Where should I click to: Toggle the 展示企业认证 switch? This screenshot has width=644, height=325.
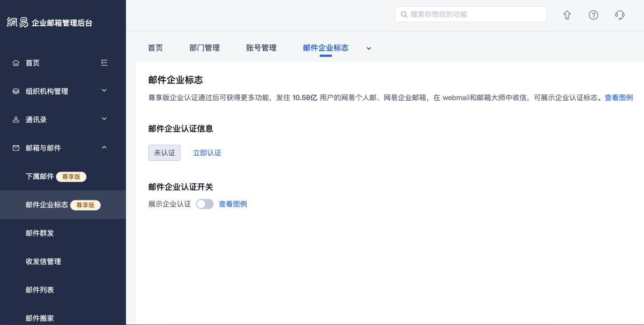(x=205, y=204)
